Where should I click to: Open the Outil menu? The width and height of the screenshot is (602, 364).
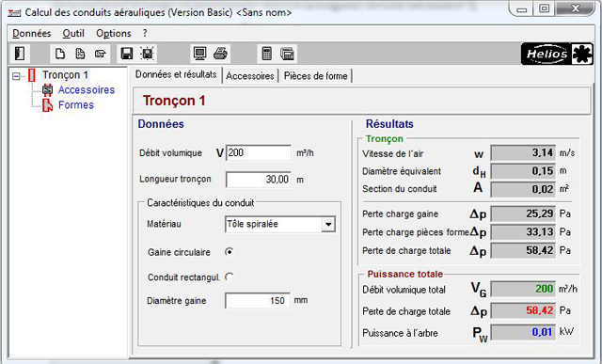(73, 34)
